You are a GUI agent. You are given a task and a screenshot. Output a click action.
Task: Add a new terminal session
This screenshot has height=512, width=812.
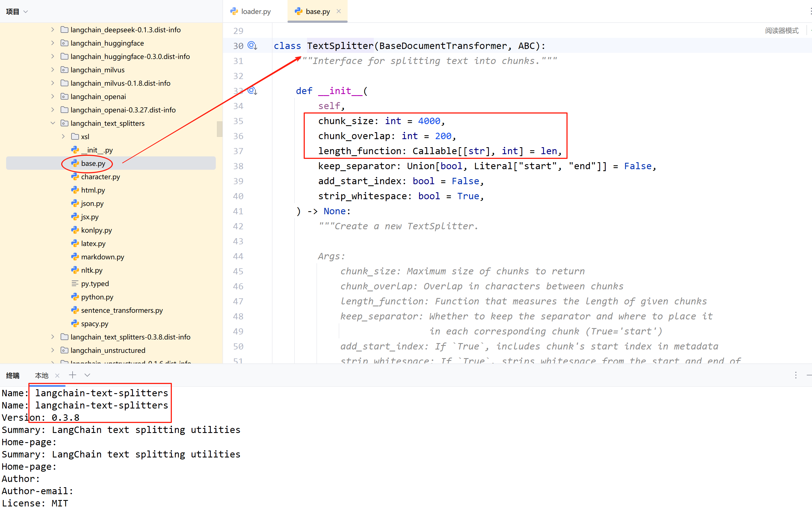click(73, 375)
